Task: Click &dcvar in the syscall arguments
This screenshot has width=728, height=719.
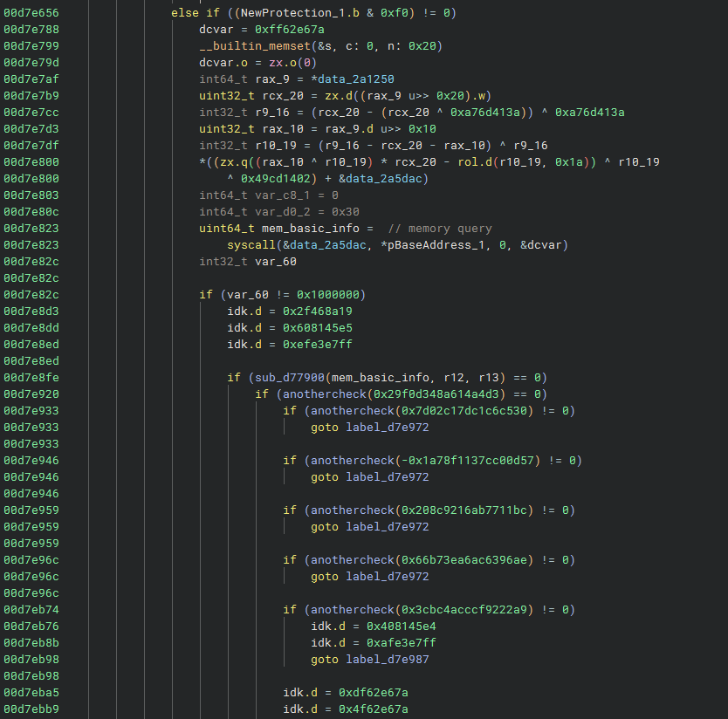Action: click(x=541, y=245)
